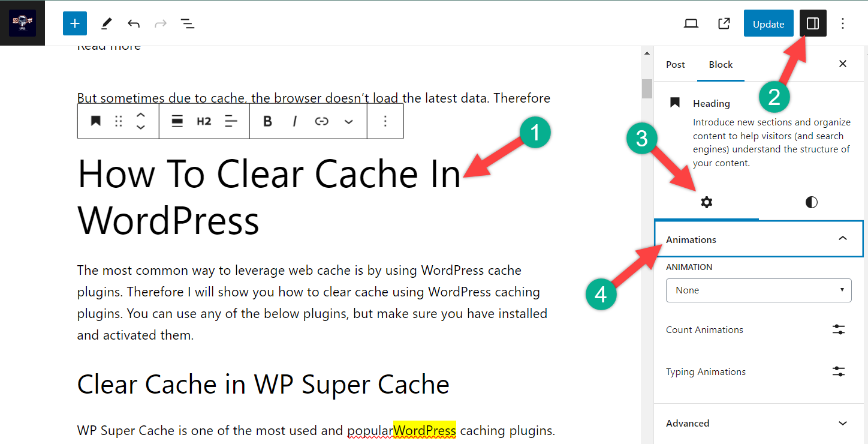
Task: Switch to the Block tab
Action: tap(721, 64)
